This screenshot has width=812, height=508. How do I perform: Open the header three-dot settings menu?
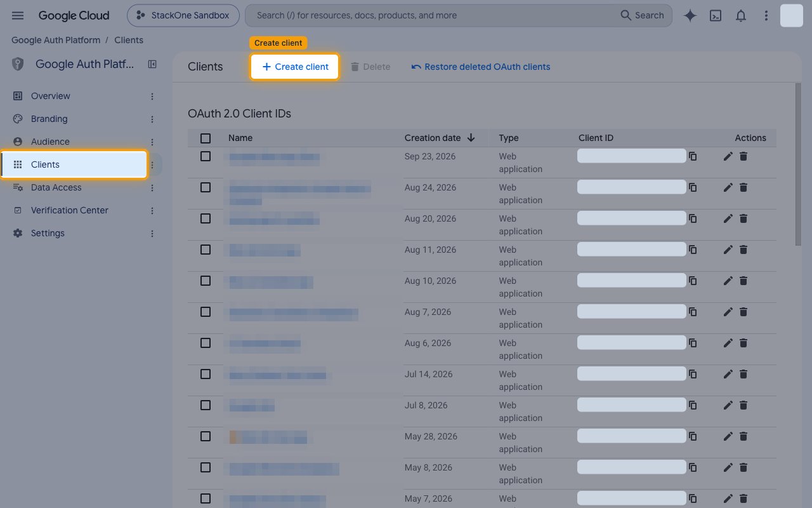pos(766,16)
